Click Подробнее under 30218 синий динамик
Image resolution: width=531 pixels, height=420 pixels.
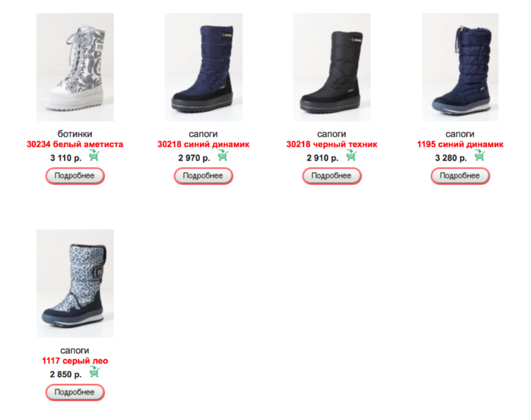[x=203, y=176]
